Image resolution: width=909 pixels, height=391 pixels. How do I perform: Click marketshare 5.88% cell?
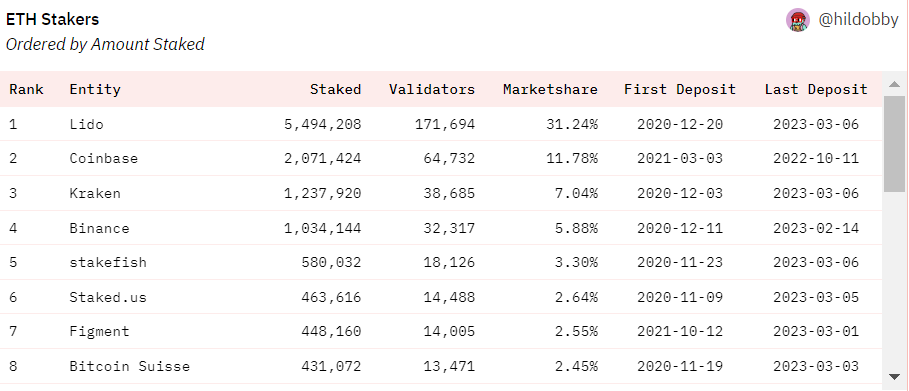point(576,228)
